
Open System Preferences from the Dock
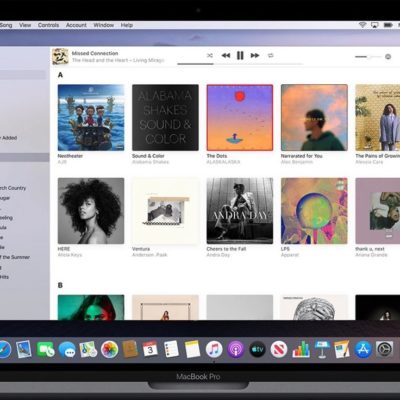(385, 350)
